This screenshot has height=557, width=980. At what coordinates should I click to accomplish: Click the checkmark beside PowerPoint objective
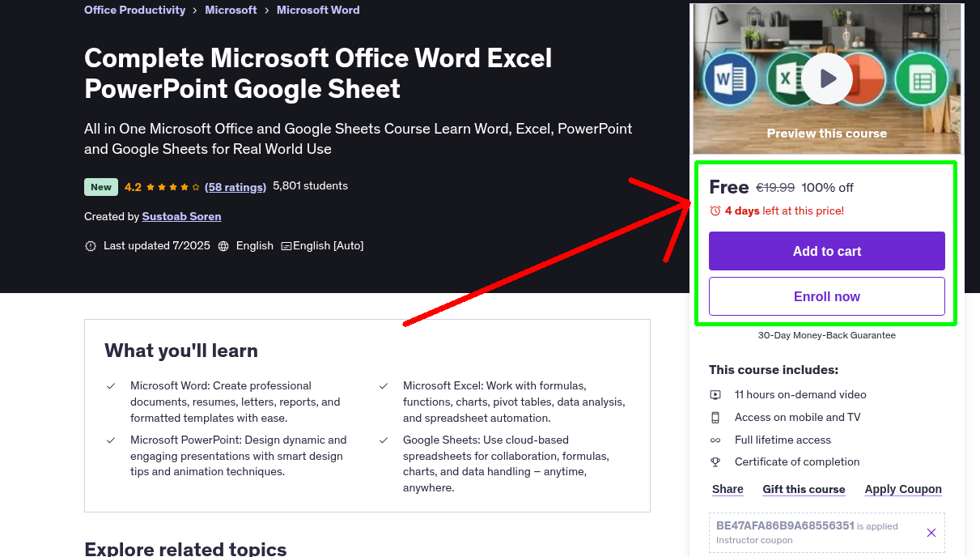click(111, 441)
